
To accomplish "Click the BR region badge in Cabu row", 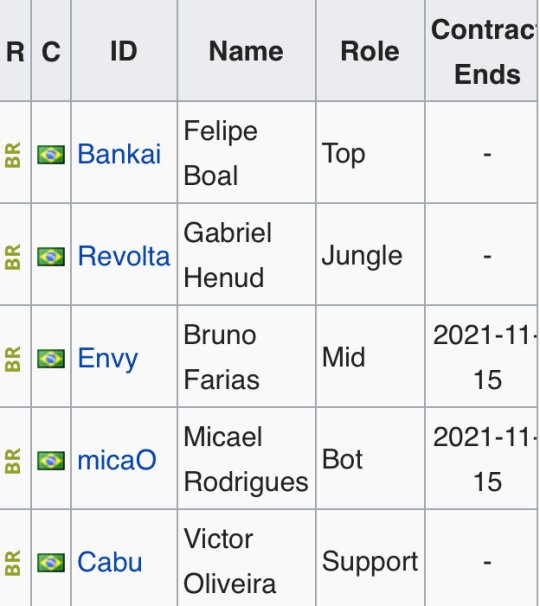I will click(13, 563).
